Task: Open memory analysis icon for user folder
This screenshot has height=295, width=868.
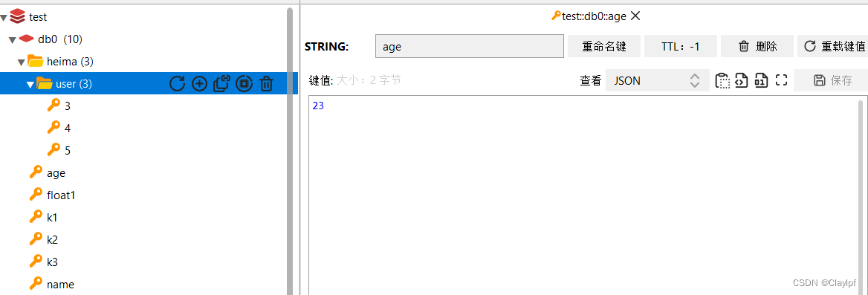Action: click(244, 83)
